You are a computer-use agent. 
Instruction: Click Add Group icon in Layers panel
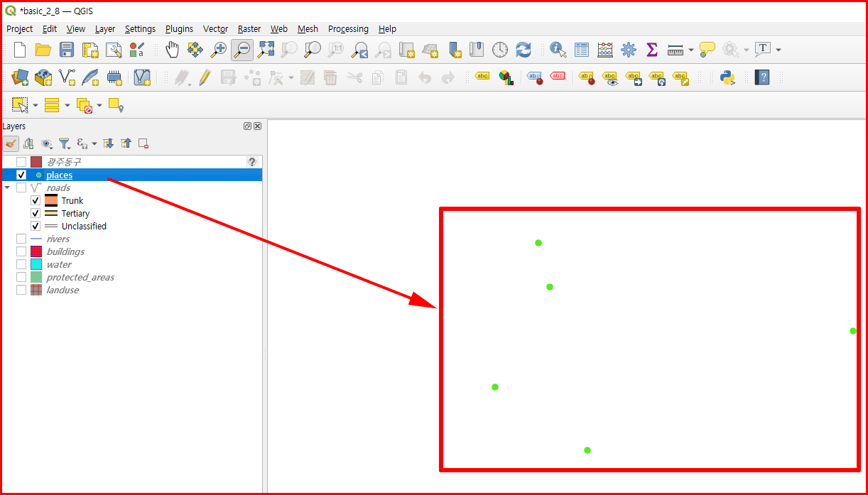28,143
